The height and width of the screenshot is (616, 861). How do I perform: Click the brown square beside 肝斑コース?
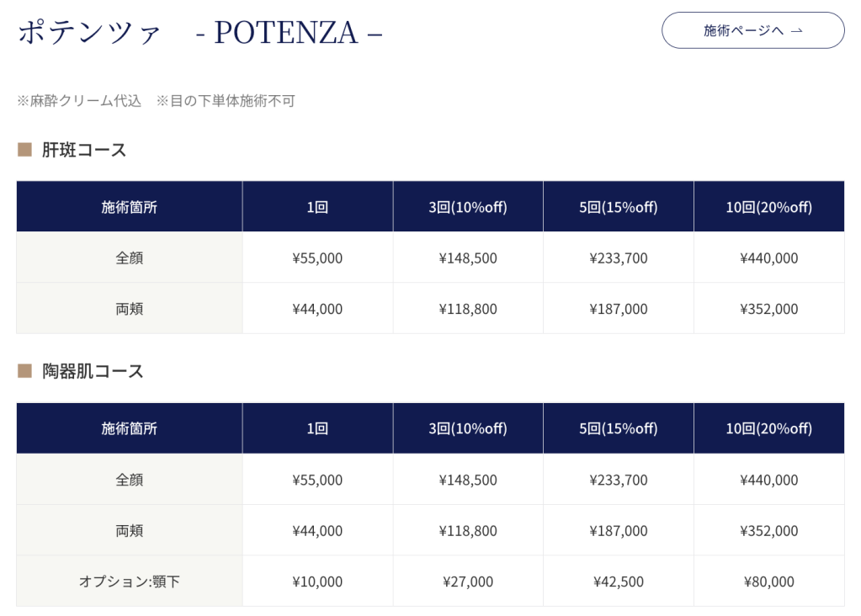pyautogui.click(x=24, y=150)
